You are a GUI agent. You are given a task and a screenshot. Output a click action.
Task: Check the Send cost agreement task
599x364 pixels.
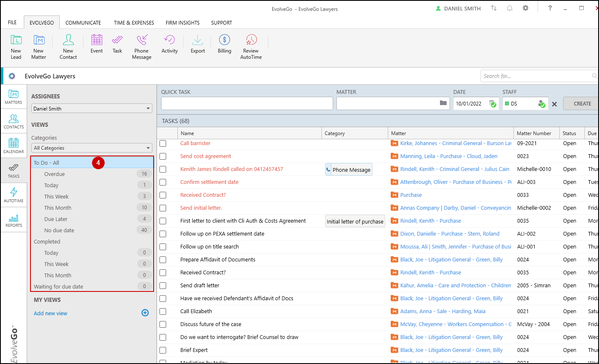pyautogui.click(x=163, y=156)
